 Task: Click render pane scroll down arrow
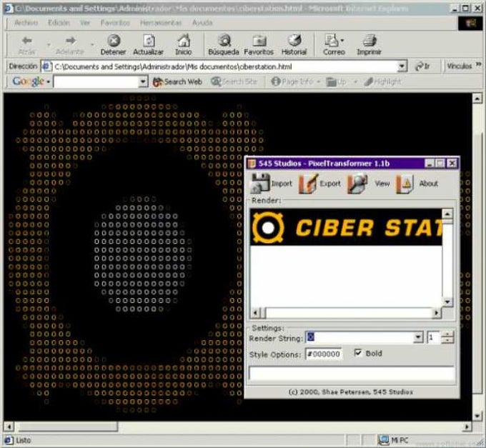pos(447,302)
